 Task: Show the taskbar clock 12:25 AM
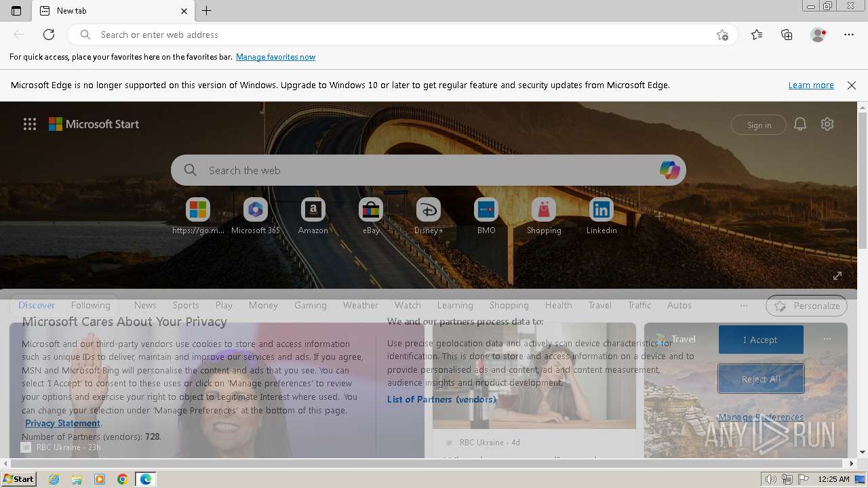[x=833, y=479]
